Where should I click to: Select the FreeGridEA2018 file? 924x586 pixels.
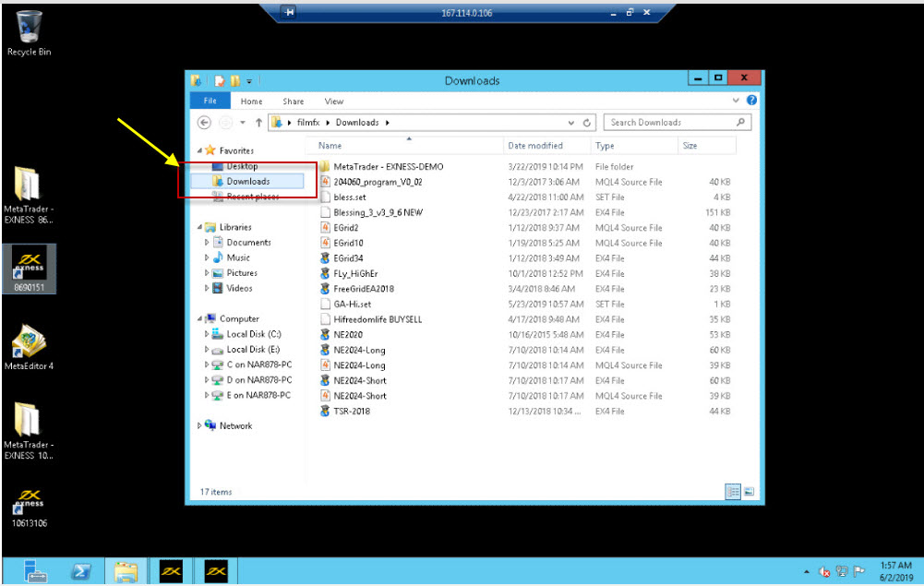[363, 289]
